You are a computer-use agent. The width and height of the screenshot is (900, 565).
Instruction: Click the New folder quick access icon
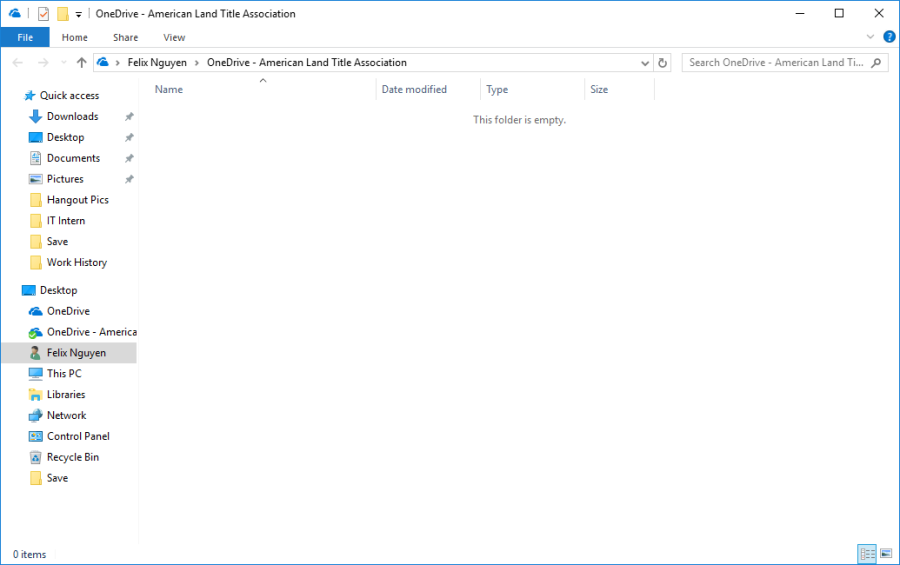[63, 13]
